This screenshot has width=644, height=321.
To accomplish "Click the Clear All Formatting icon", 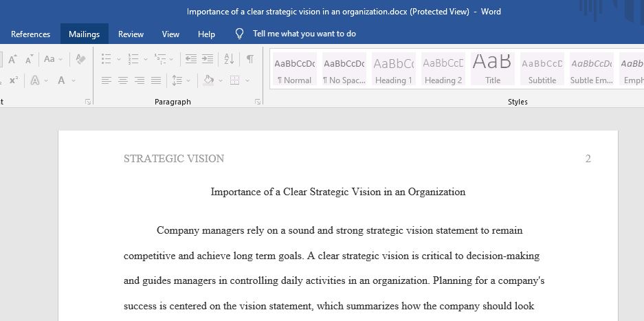I will (80, 59).
